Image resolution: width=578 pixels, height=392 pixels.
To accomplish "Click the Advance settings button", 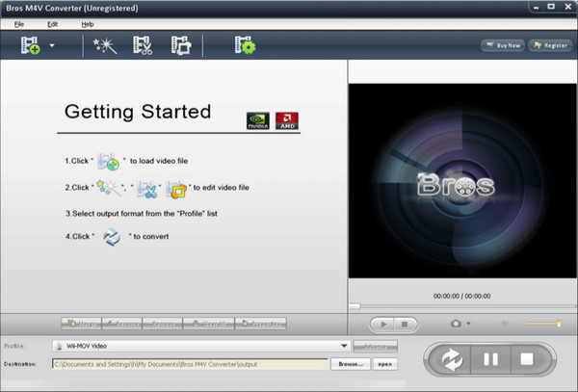I will [376, 347].
